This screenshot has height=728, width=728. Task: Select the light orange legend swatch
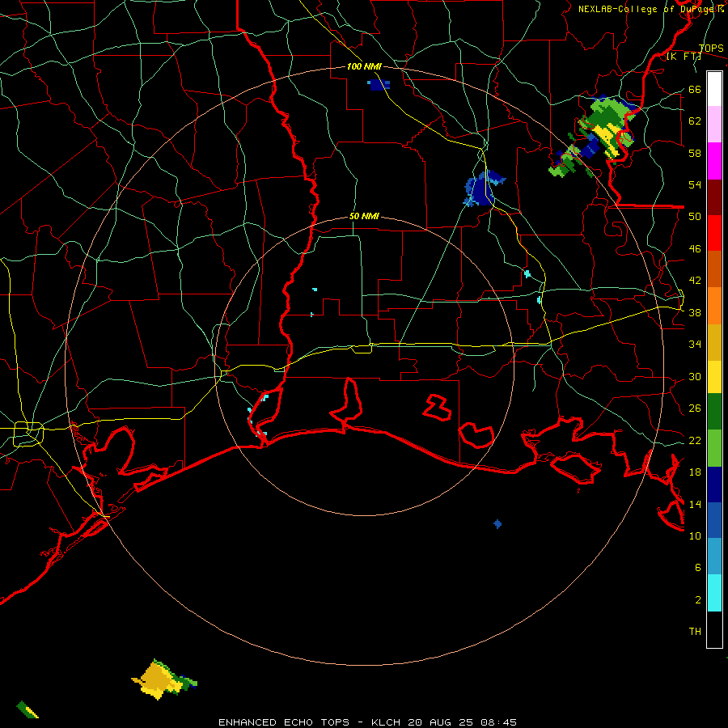point(714,306)
